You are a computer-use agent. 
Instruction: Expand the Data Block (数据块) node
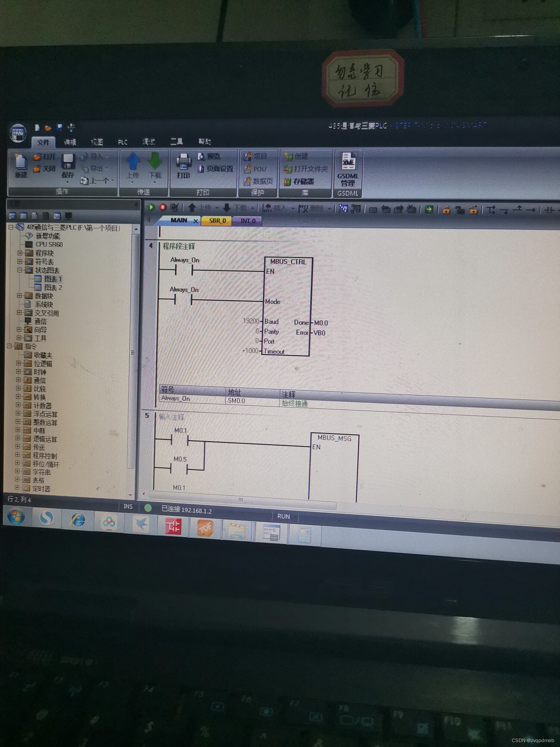click(19, 295)
